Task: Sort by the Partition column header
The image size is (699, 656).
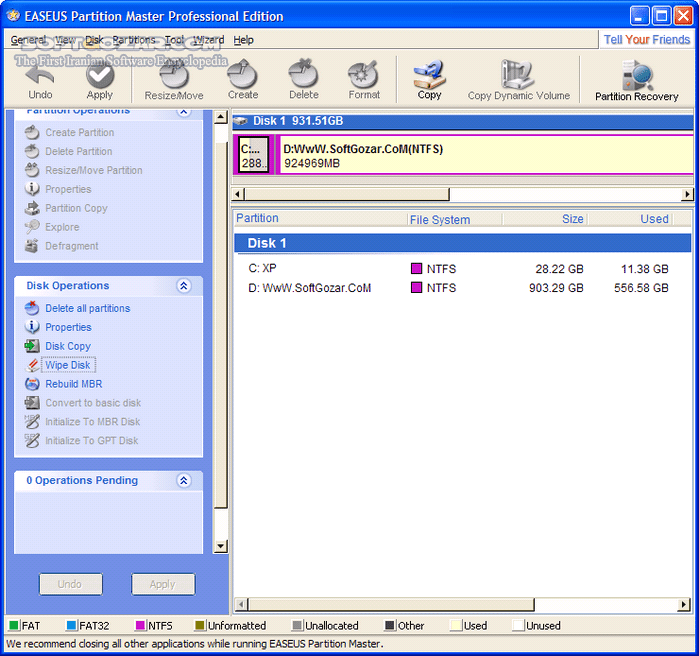Action: [x=321, y=218]
